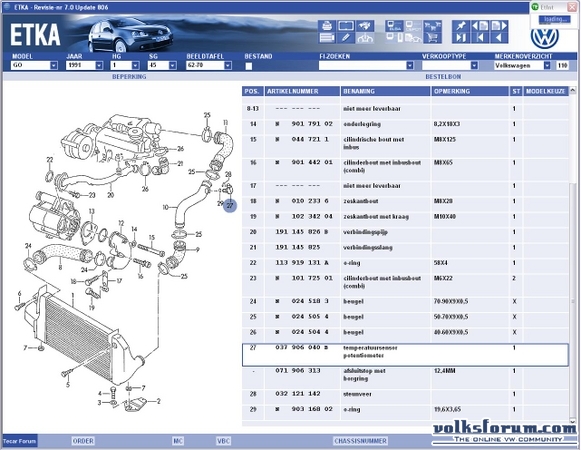Click the jump-to-first arrow icon
This screenshot has width=581, height=450.
pos(480,38)
